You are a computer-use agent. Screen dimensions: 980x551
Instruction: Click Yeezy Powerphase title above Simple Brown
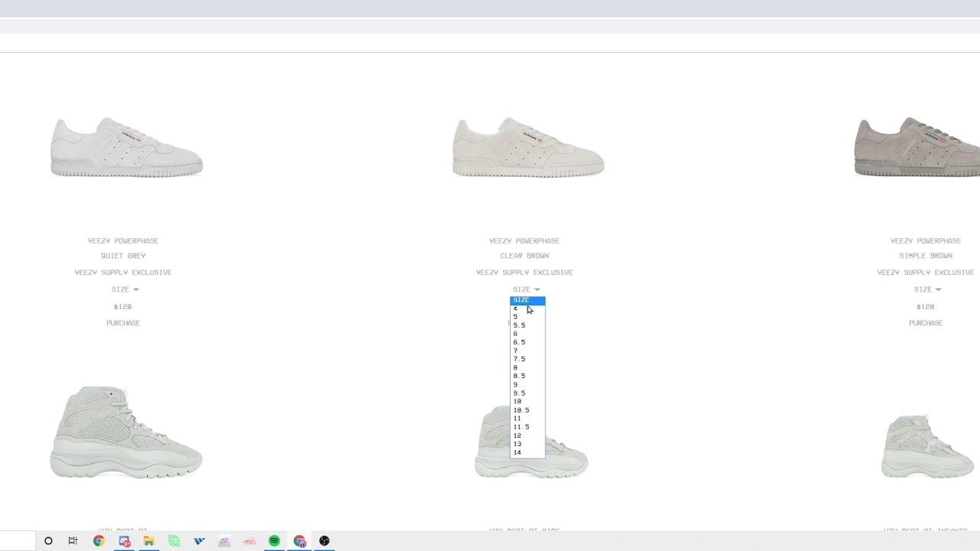pyautogui.click(x=926, y=240)
